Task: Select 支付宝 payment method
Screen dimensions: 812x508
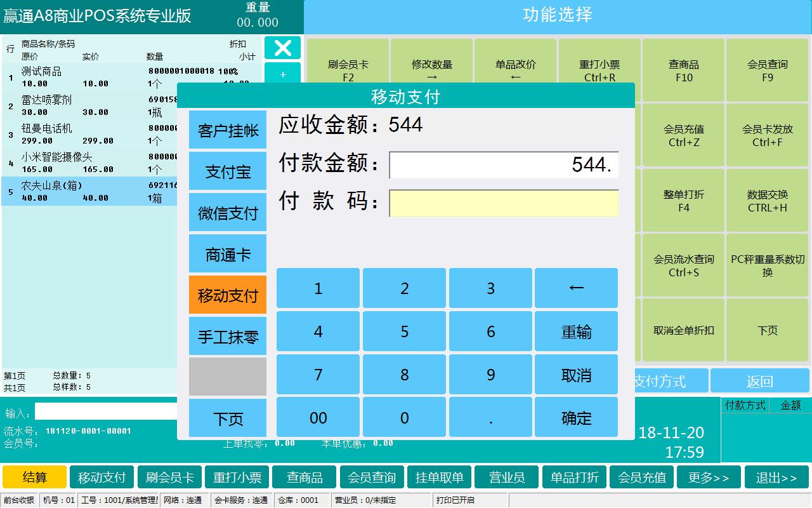Action: (228, 171)
